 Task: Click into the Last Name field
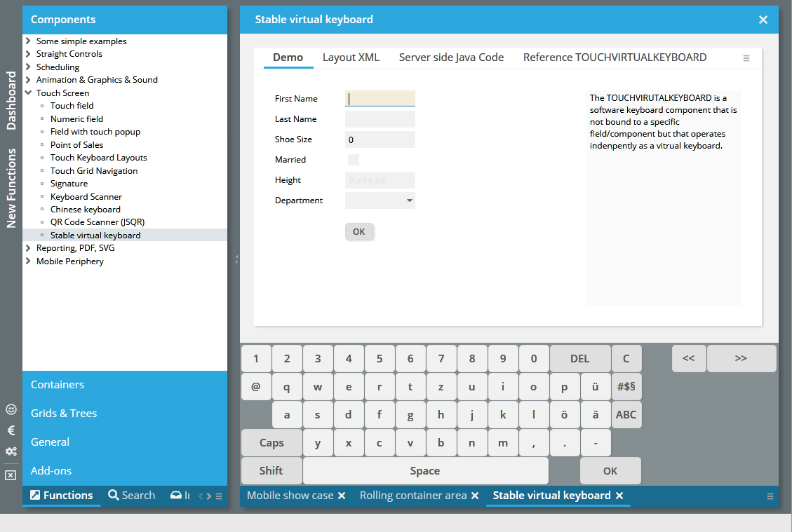380,119
